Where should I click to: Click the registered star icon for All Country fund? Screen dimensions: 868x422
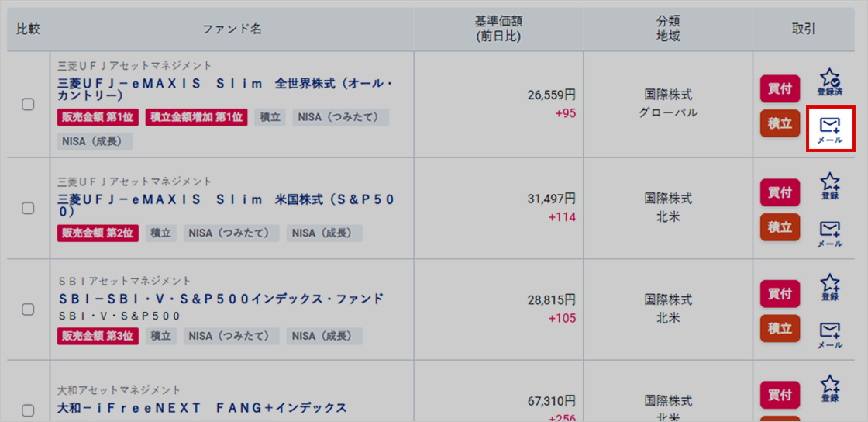click(829, 82)
